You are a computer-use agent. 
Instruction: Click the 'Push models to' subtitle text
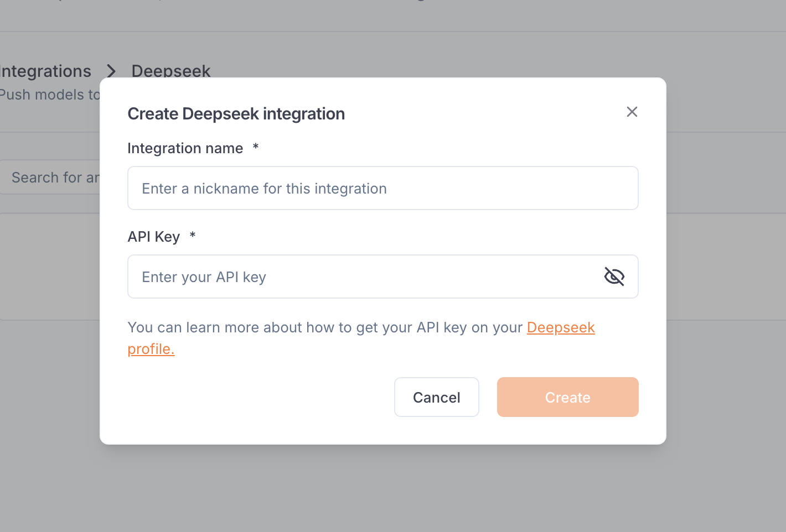pos(50,95)
